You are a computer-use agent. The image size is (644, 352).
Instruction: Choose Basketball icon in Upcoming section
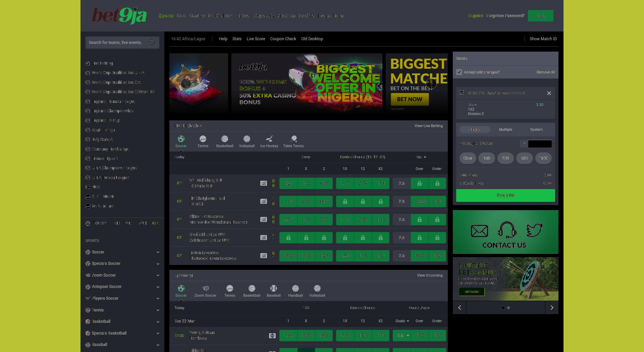(x=252, y=288)
